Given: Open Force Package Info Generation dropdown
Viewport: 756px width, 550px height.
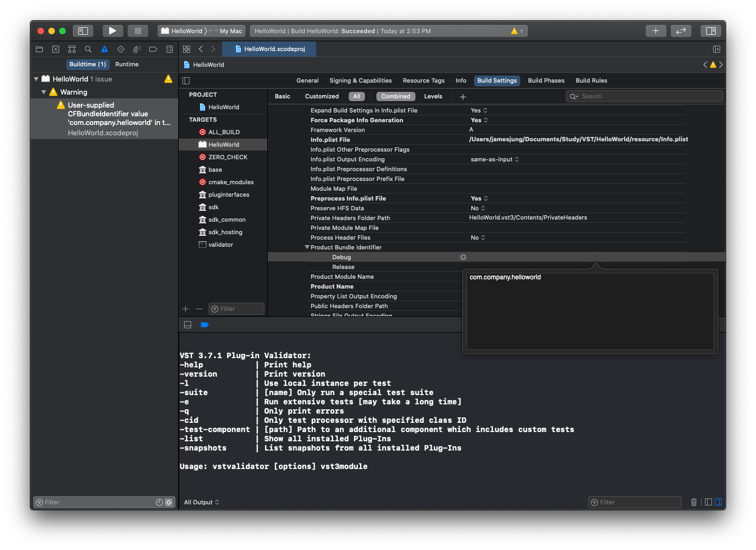Looking at the screenshot, I should [x=480, y=120].
